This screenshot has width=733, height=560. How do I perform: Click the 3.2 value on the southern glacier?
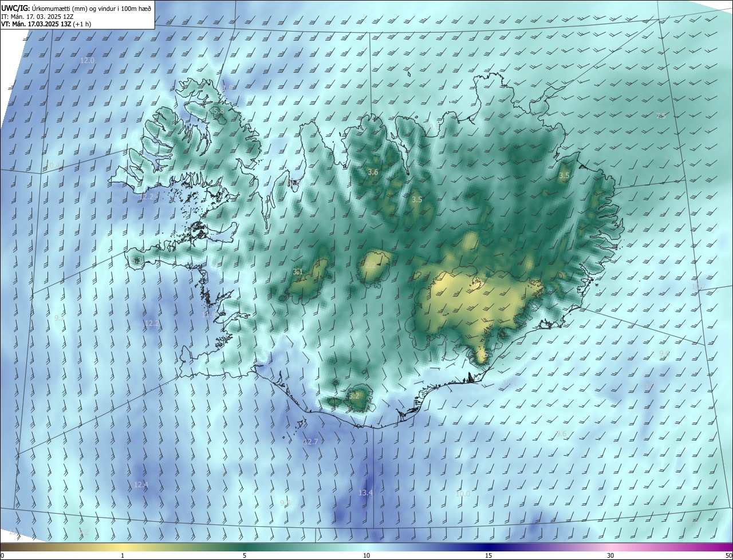354,396
